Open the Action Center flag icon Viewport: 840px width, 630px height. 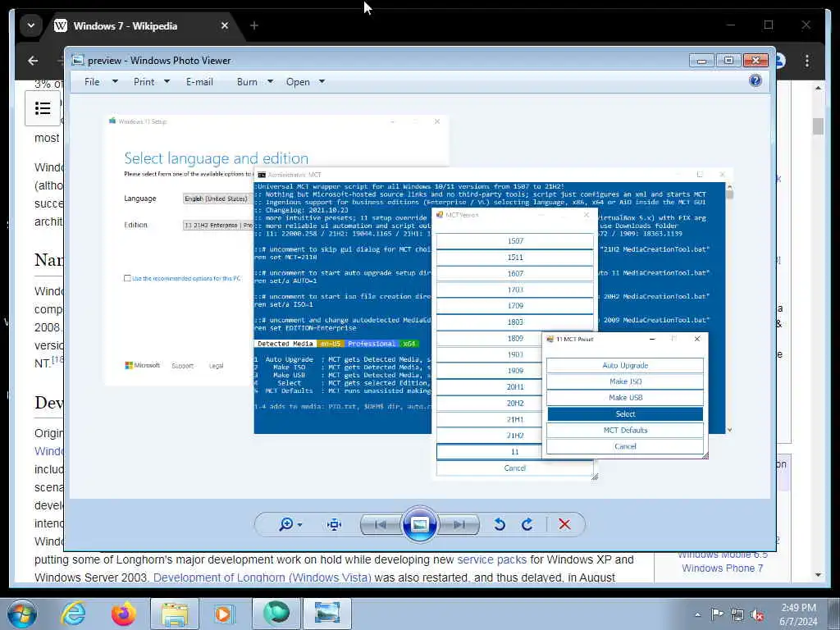pyautogui.click(x=717, y=614)
